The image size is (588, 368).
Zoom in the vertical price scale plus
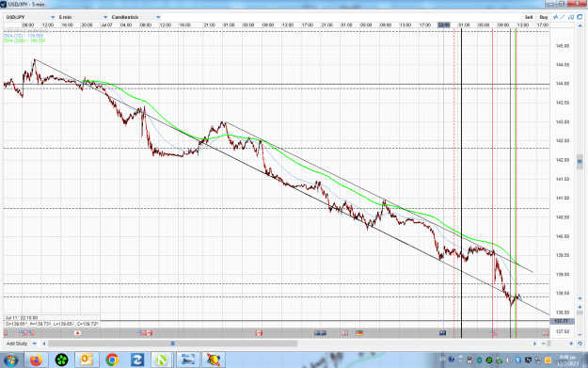point(580,307)
